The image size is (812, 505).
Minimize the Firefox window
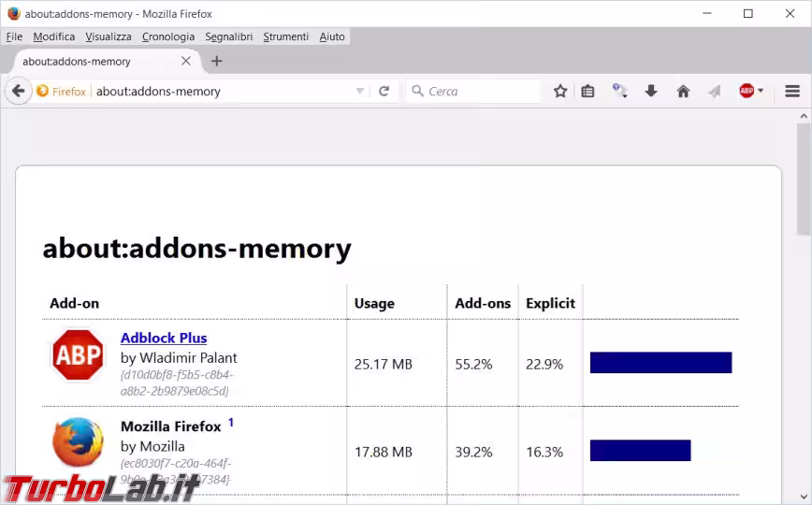pyautogui.click(x=707, y=13)
